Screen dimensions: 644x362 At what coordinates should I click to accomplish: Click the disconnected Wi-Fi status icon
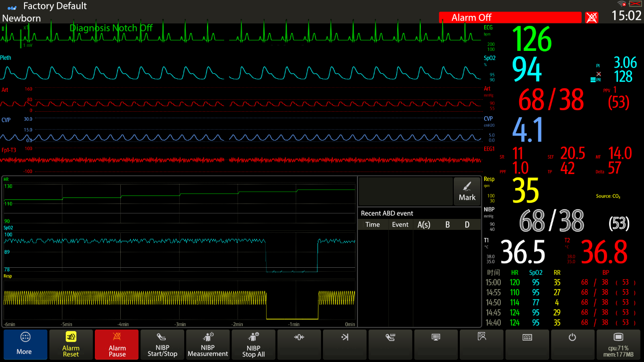pos(621,3)
